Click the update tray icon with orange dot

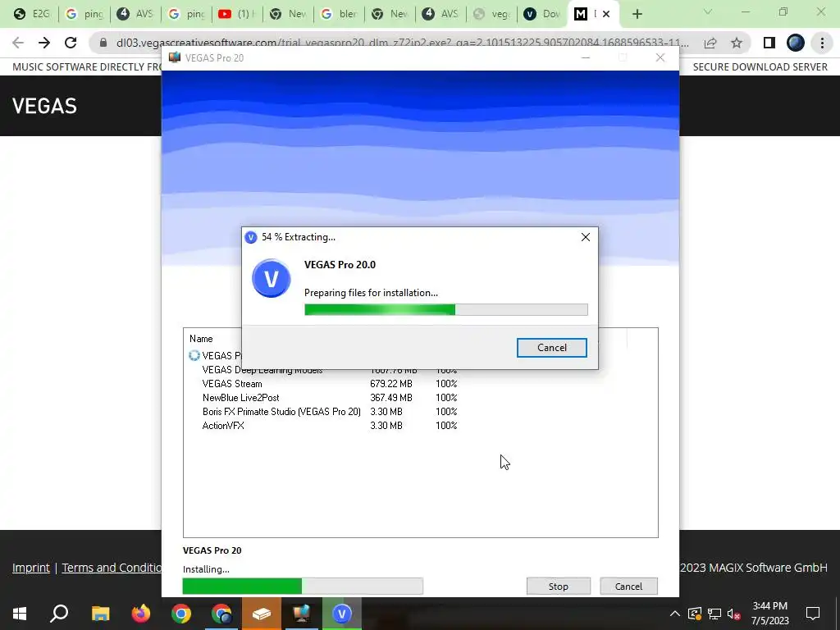(x=695, y=614)
